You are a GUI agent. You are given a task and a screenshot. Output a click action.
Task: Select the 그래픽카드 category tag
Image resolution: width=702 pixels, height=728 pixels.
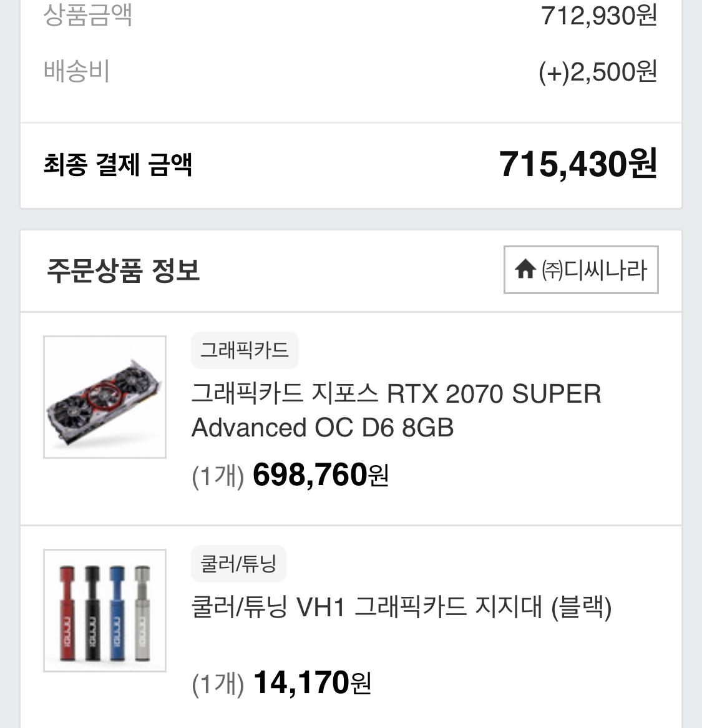(x=245, y=350)
